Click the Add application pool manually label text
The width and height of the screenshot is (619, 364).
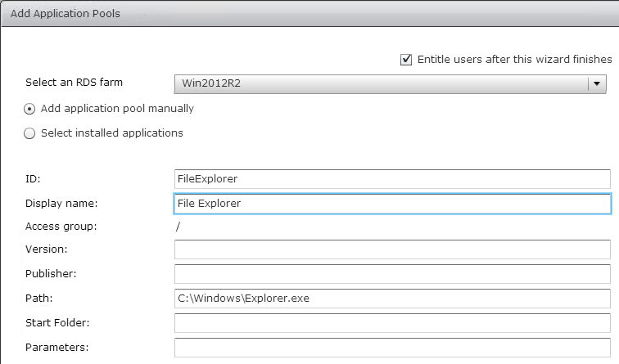(x=117, y=109)
